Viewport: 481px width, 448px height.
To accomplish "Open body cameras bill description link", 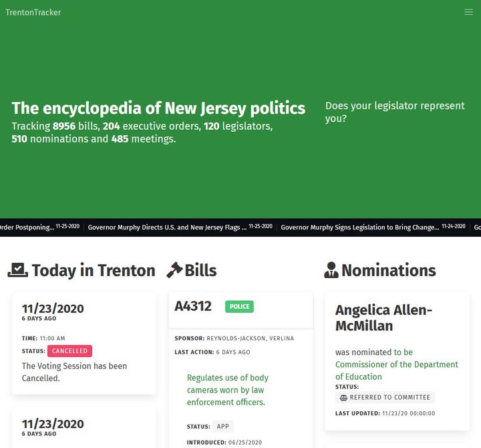I will click(228, 390).
